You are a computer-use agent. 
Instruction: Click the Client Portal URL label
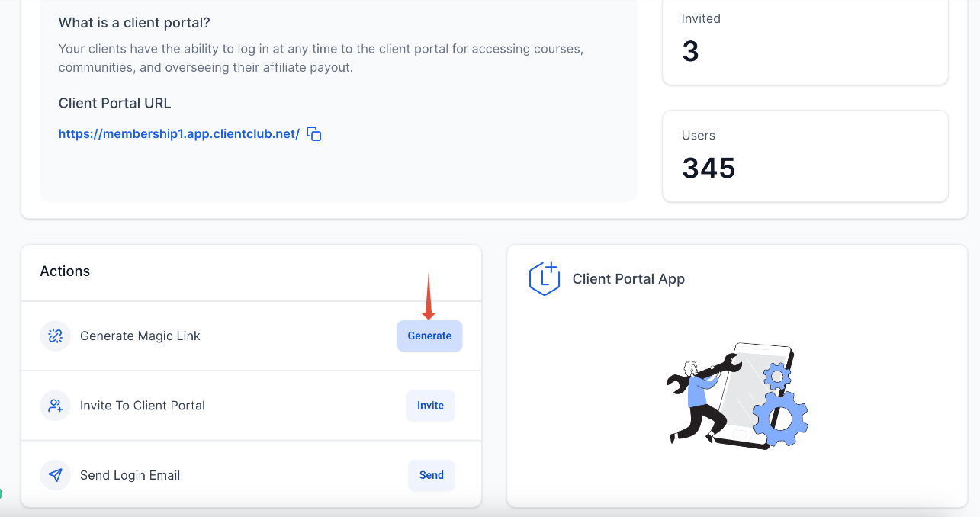[114, 104]
